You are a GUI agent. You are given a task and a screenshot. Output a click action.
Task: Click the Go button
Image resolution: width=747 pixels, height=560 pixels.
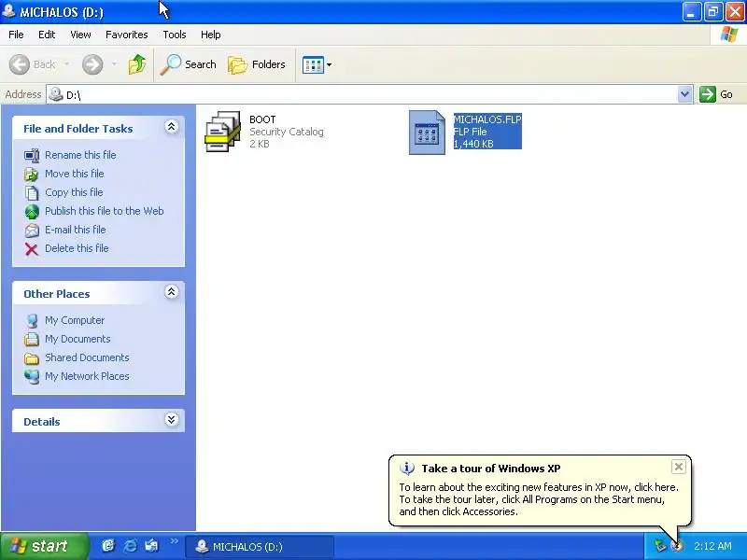pos(715,94)
